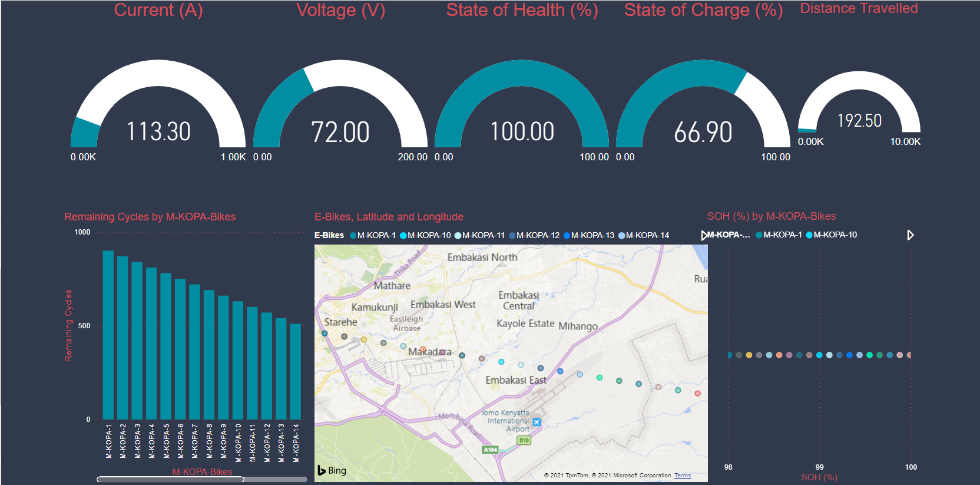Click the Makadara map label
The width and height of the screenshot is (980, 485).
coord(430,352)
